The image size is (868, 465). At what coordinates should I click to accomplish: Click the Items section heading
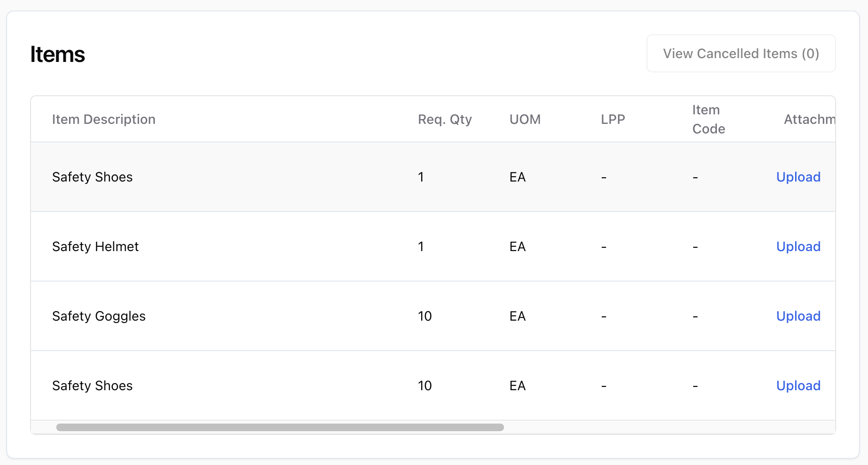[58, 54]
